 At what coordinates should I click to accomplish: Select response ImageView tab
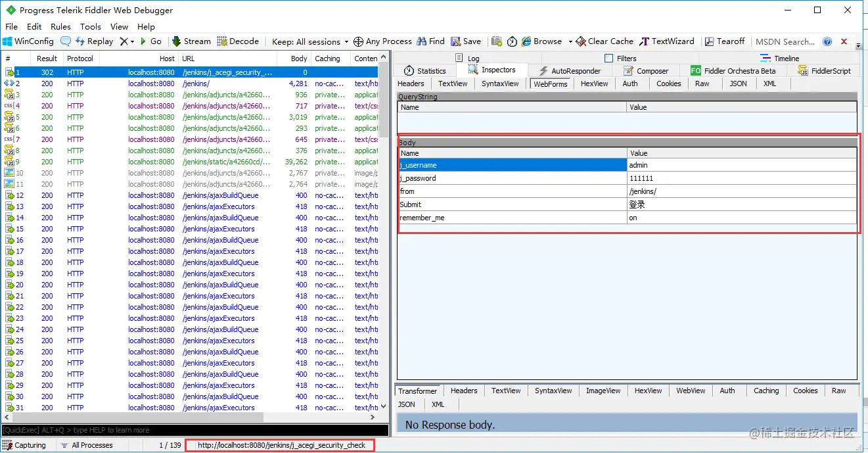pyautogui.click(x=603, y=391)
